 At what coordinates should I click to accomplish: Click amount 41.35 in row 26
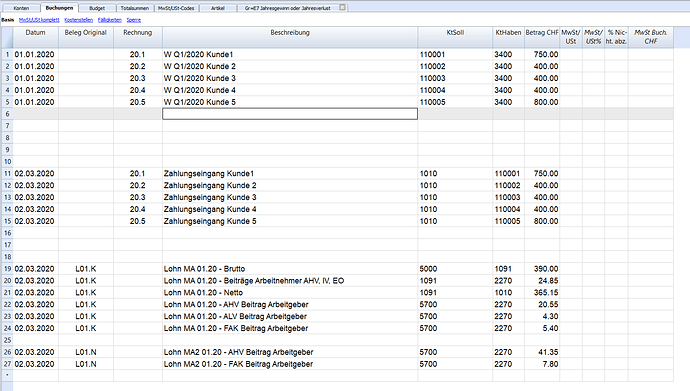(542, 352)
